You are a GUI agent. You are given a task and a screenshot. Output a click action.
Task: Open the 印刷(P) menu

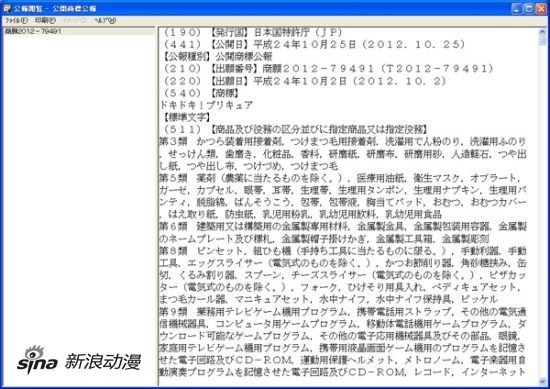(x=45, y=20)
